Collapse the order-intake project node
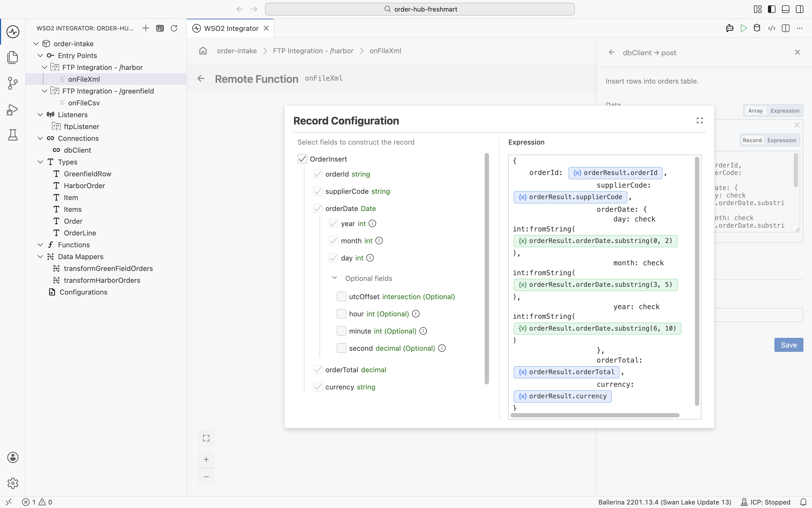This screenshot has width=812, height=508. click(x=36, y=44)
